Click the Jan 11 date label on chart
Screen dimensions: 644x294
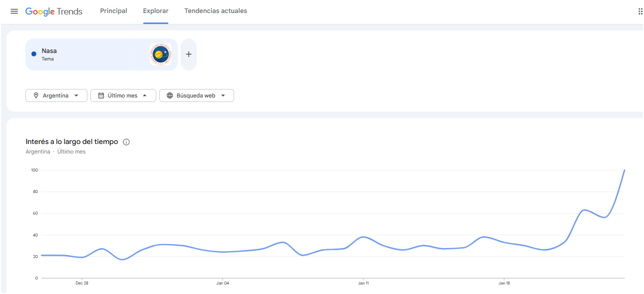coord(363,283)
